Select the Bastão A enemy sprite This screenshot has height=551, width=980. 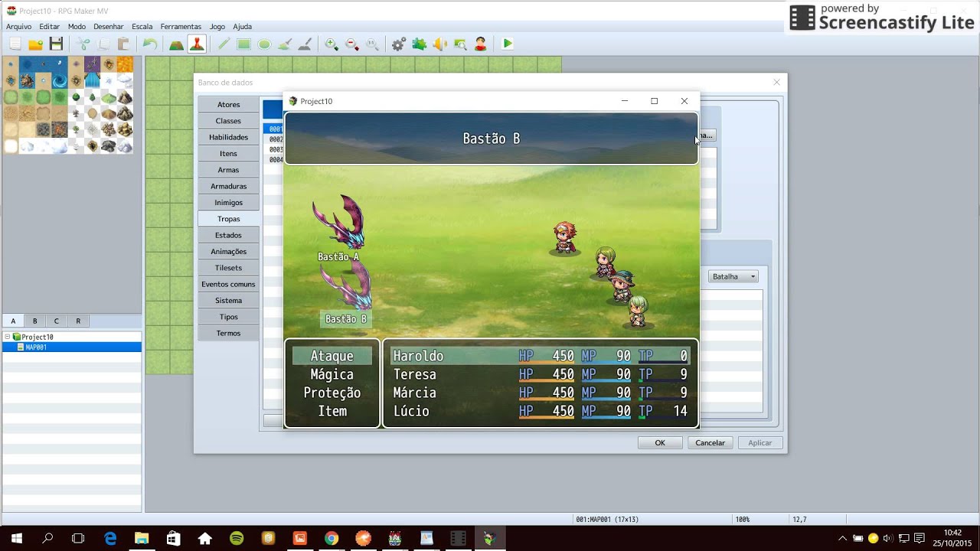(x=338, y=222)
